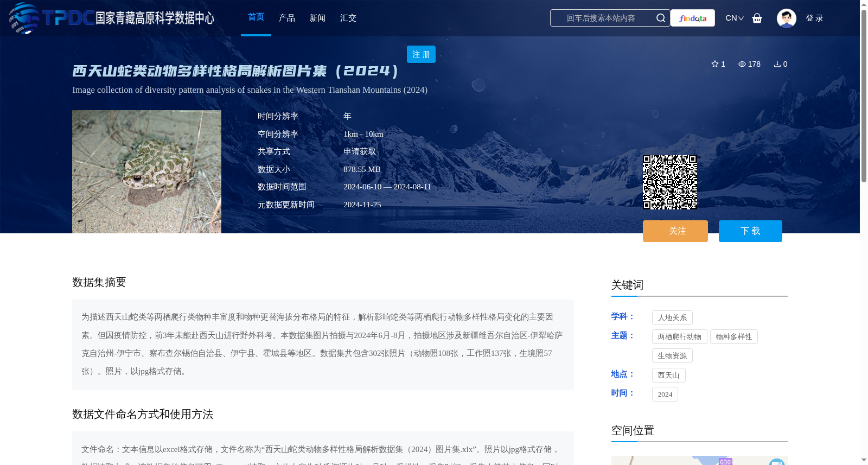Select the 2024 time tag

click(x=665, y=394)
